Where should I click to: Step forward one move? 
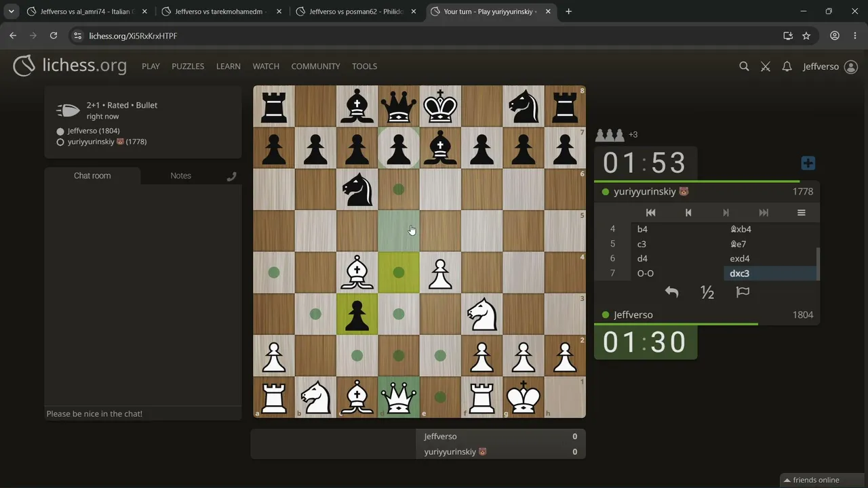[x=726, y=213]
